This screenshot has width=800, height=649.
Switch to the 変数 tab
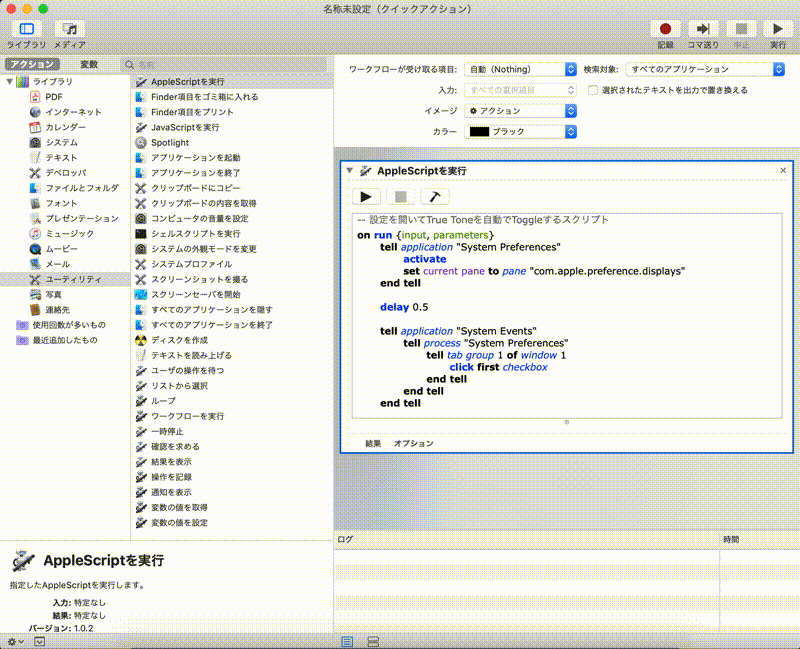coord(89,64)
